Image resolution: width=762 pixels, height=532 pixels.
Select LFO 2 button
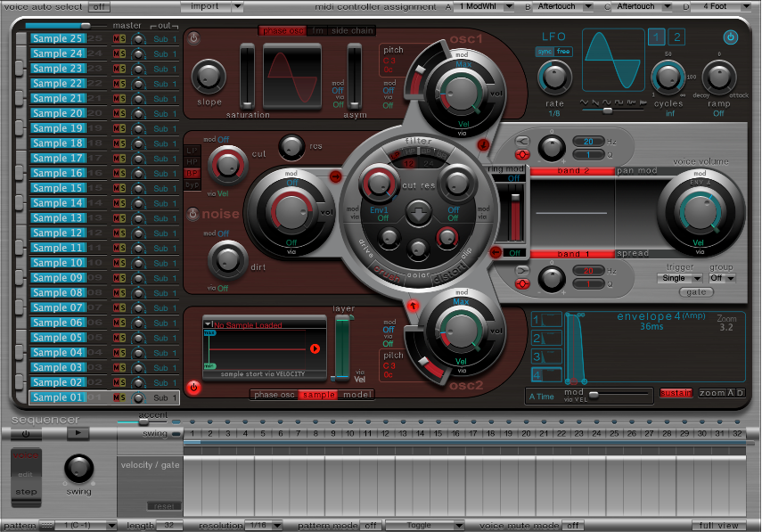[x=677, y=37]
